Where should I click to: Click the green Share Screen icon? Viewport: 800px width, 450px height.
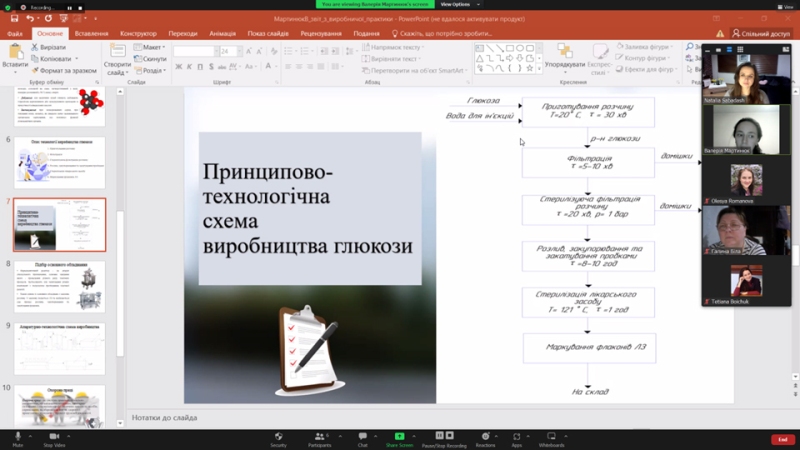399,436
